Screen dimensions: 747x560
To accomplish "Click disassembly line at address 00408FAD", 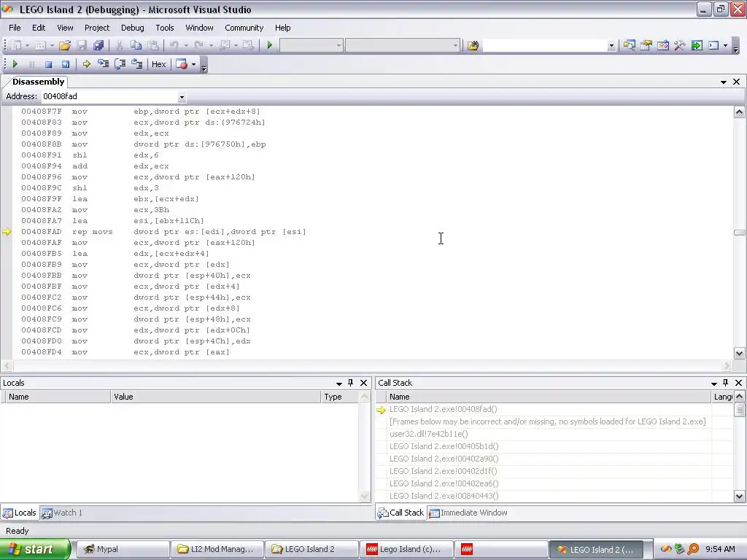I will tap(163, 232).
